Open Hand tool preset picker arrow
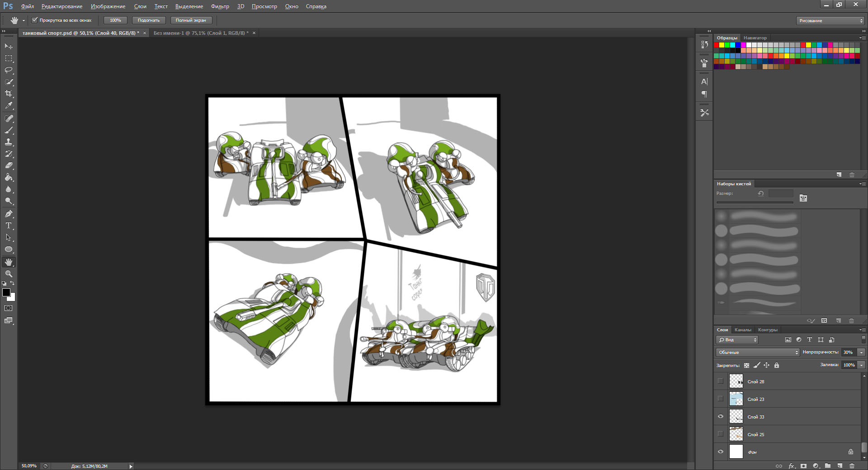This screenshot has height=470, width=868. pyautogui.click(x=24, y=20)
